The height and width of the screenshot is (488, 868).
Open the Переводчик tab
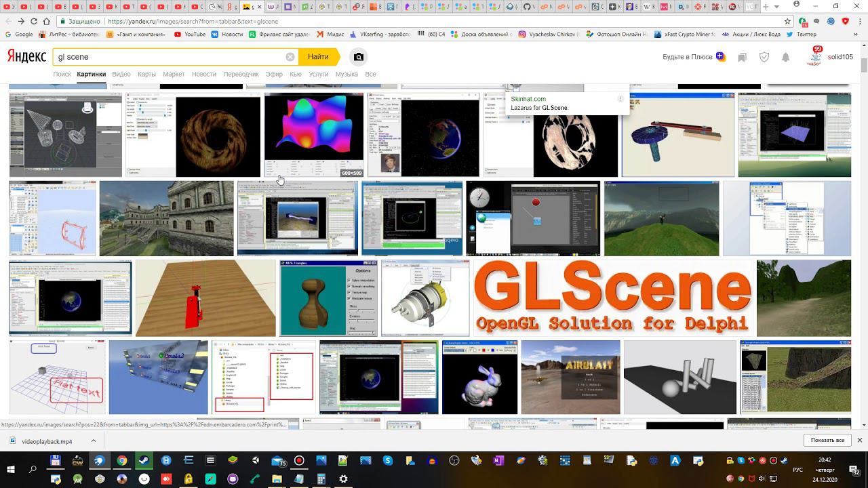pyautogui.click(x=241, y=74)
